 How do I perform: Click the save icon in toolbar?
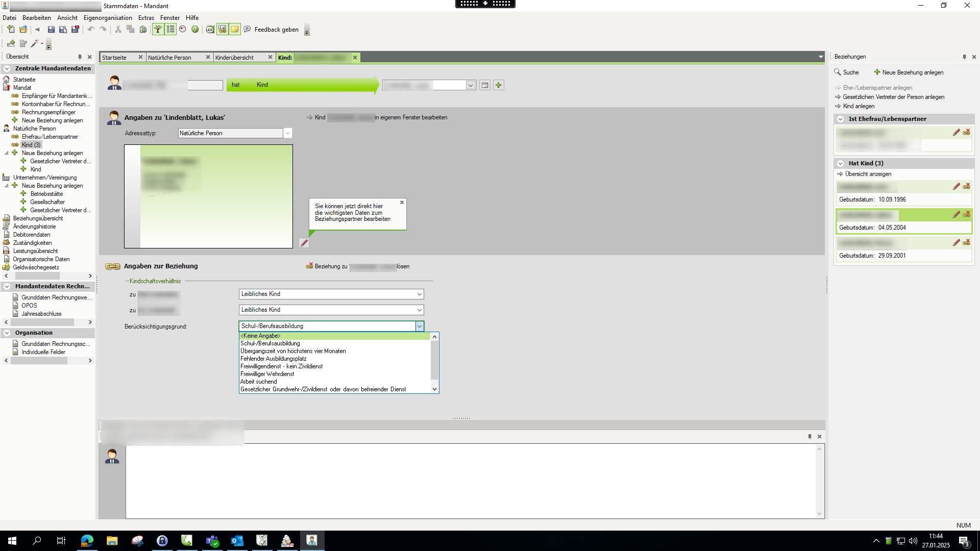pos(51,30)
